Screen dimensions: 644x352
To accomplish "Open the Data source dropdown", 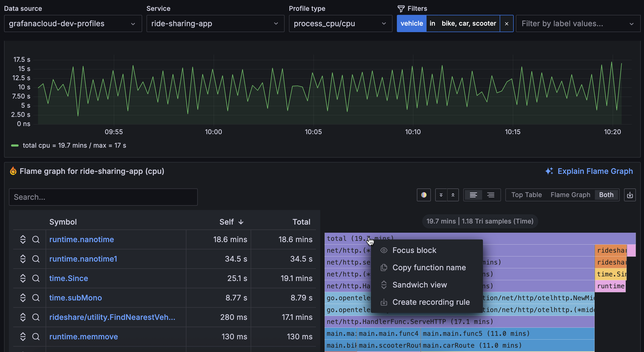I will coord(73,23).
